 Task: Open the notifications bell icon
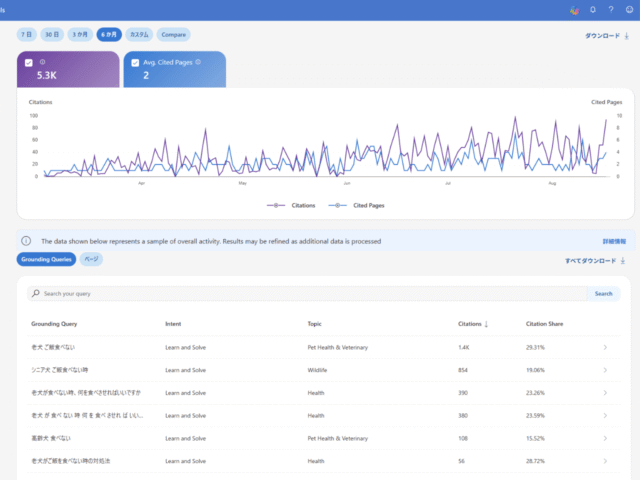click(593, 9)
